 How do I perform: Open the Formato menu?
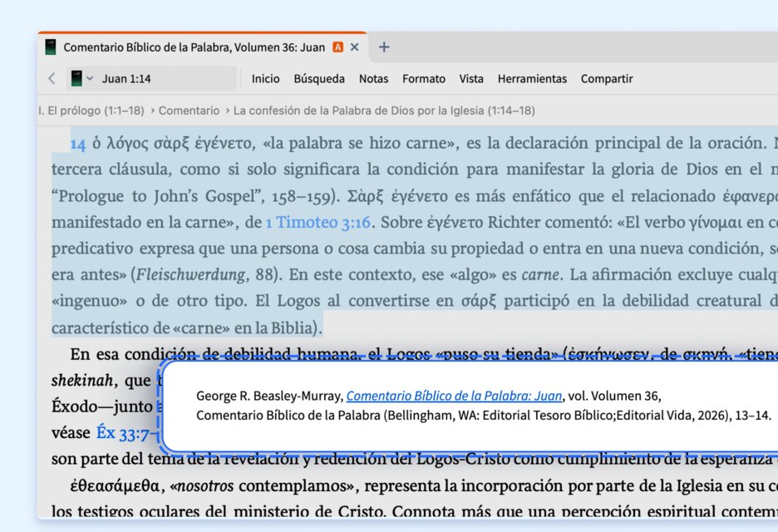pyautogui.click(x=424, y=79)
